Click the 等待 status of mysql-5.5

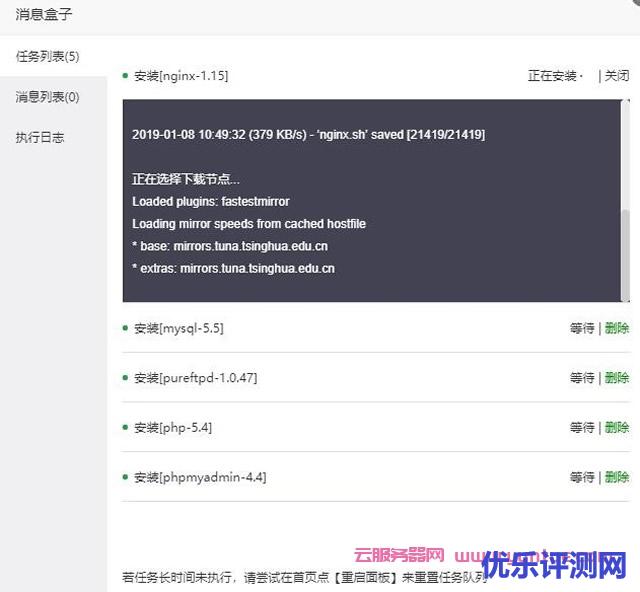coord(582,328)
